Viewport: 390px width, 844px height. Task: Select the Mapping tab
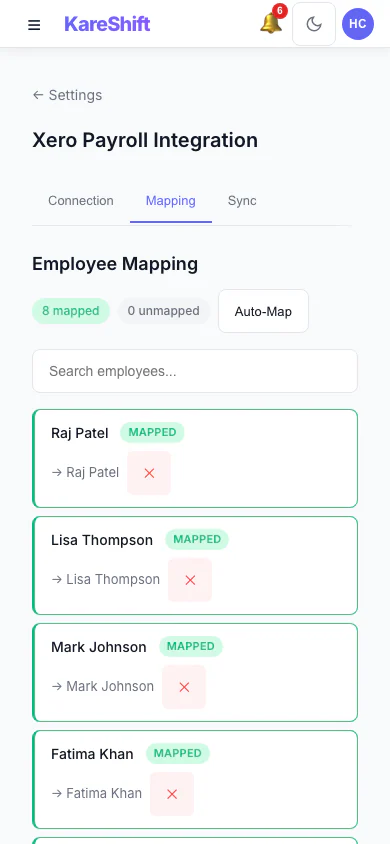tap(171, 201)
